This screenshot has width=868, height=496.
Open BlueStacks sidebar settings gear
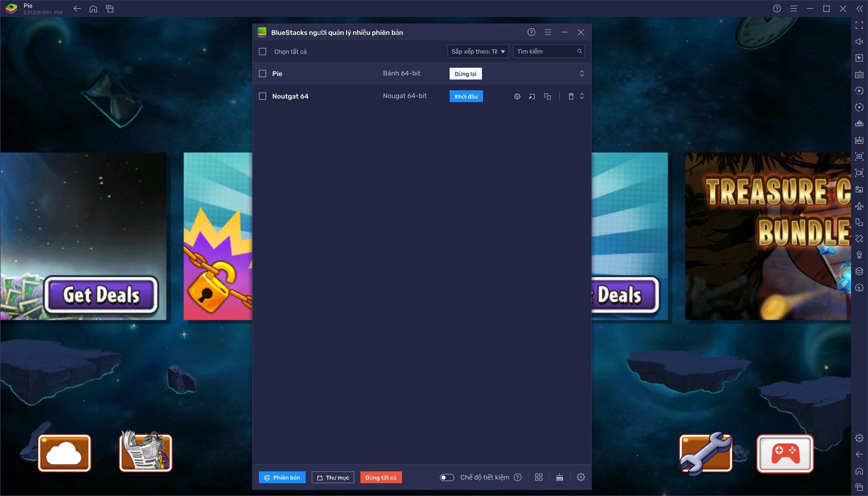click(x=859, y=438)
